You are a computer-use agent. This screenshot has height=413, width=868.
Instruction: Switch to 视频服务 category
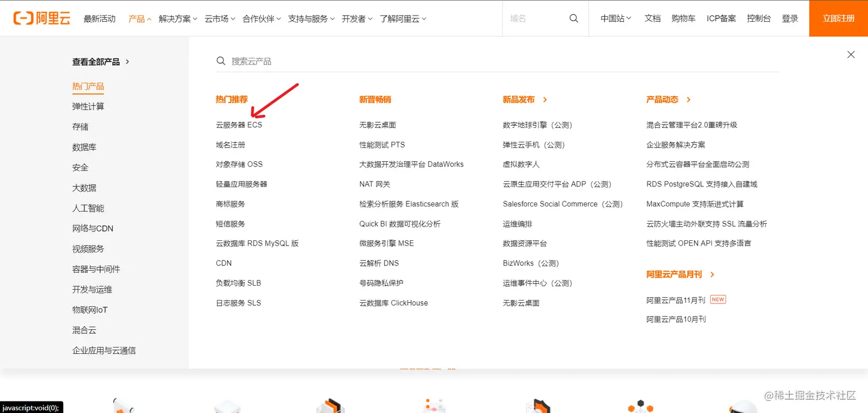(x=88, y=249)
